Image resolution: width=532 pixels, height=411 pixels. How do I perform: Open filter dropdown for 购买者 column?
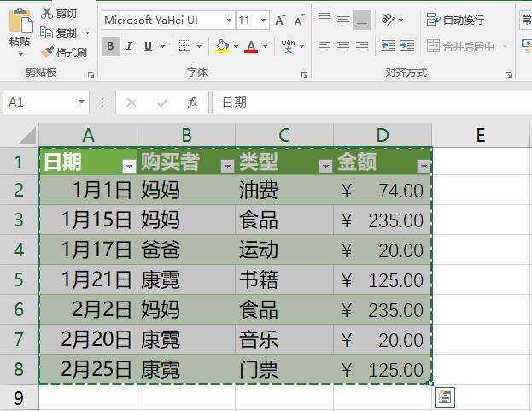[227, 166]
